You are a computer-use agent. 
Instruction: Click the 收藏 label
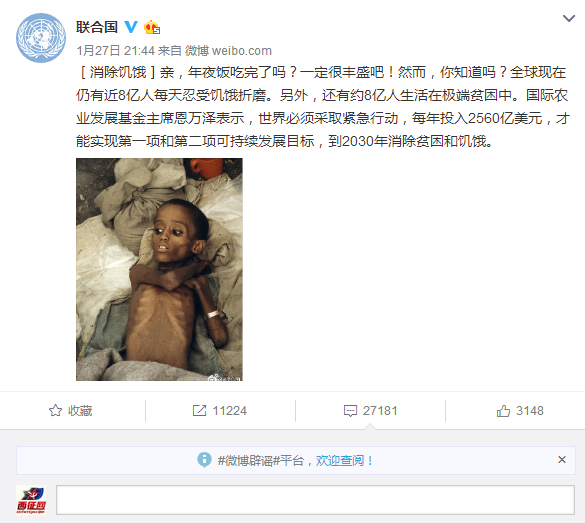80,411
